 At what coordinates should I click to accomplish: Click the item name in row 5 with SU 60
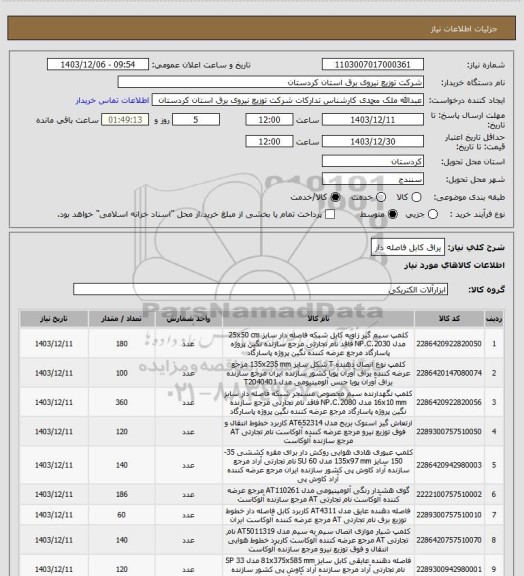tap(318, 465)
